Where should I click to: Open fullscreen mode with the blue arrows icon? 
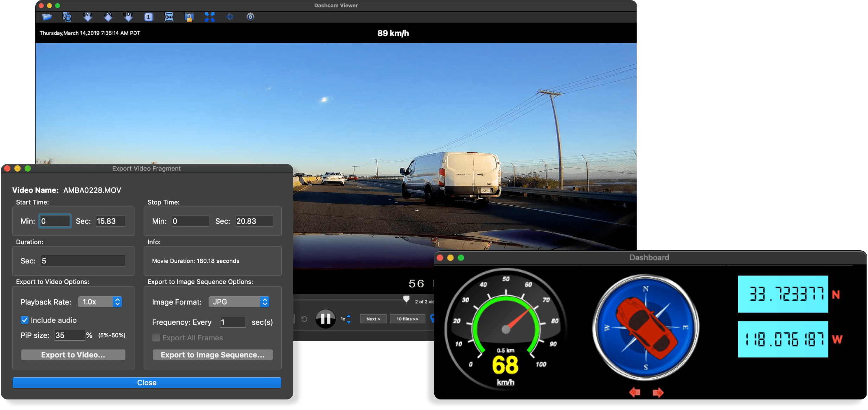(209, 17)
